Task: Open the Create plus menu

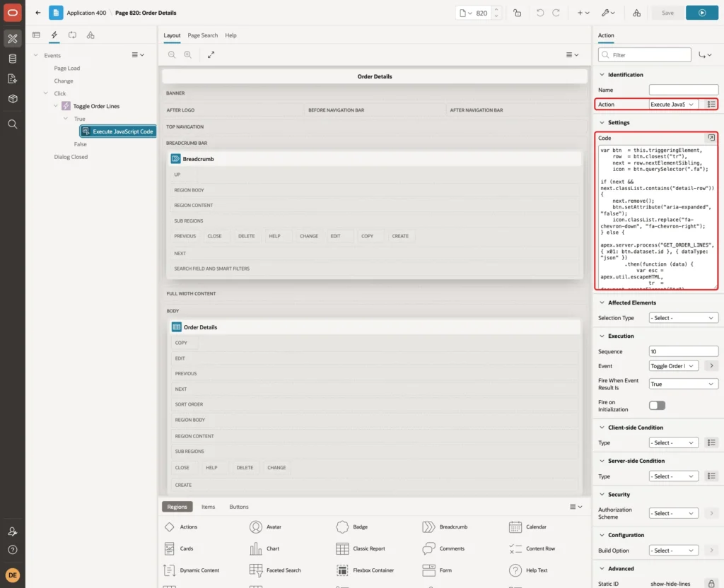Action: coord(583,13)
